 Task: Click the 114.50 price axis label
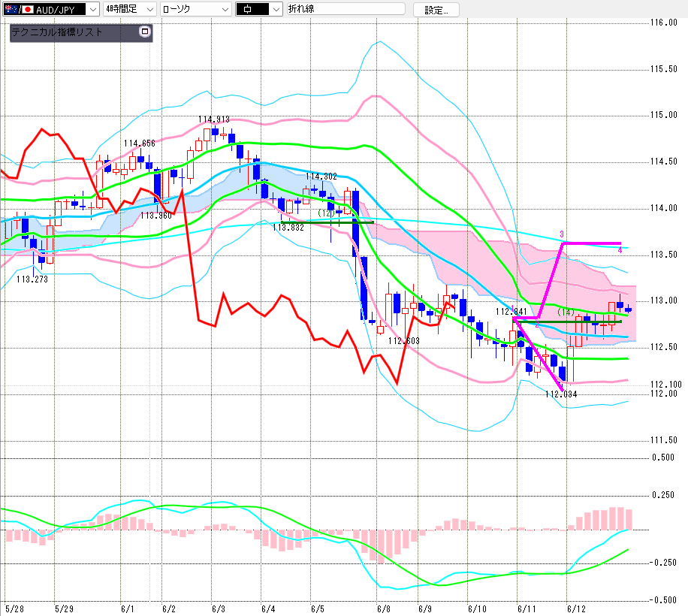(664, 162)
